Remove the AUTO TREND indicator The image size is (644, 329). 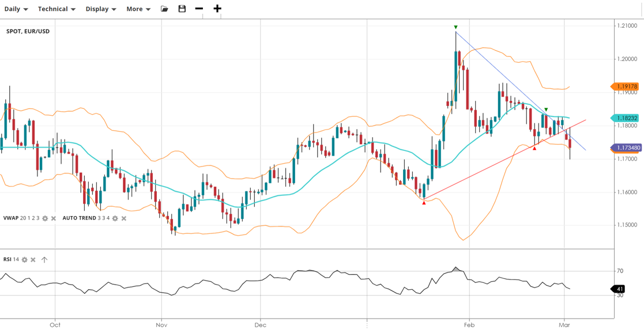coord(124,218)
